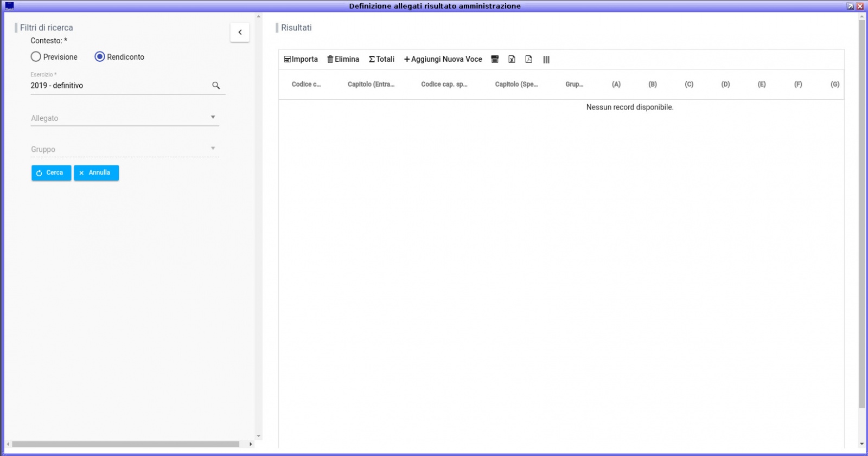Export results to Excel
This screenshot has height=456, width=868.
[x=512, y=60]
